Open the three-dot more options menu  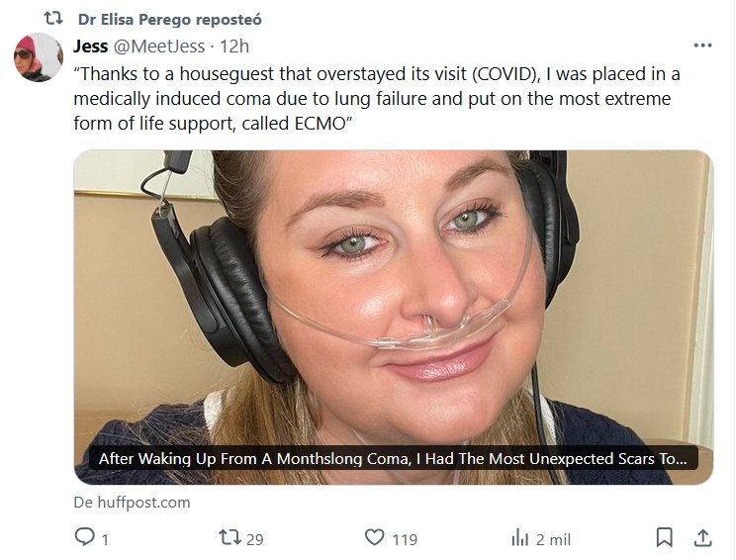(702, 46)
